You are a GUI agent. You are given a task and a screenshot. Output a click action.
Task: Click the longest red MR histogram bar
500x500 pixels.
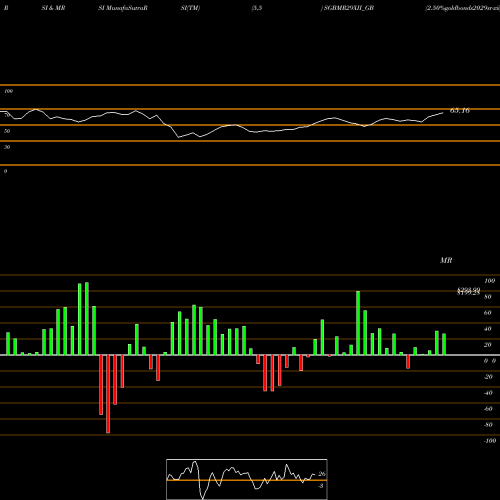[108, 394]
